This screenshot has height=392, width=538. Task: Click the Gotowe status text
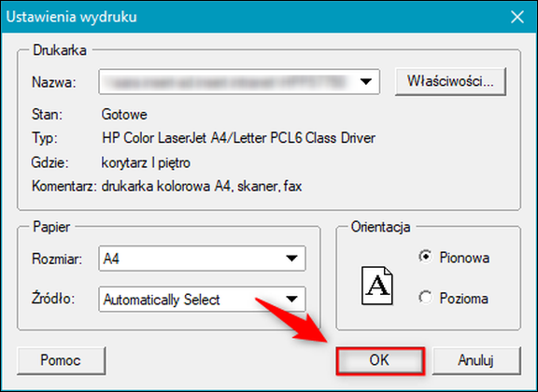[x=124, y=115]
